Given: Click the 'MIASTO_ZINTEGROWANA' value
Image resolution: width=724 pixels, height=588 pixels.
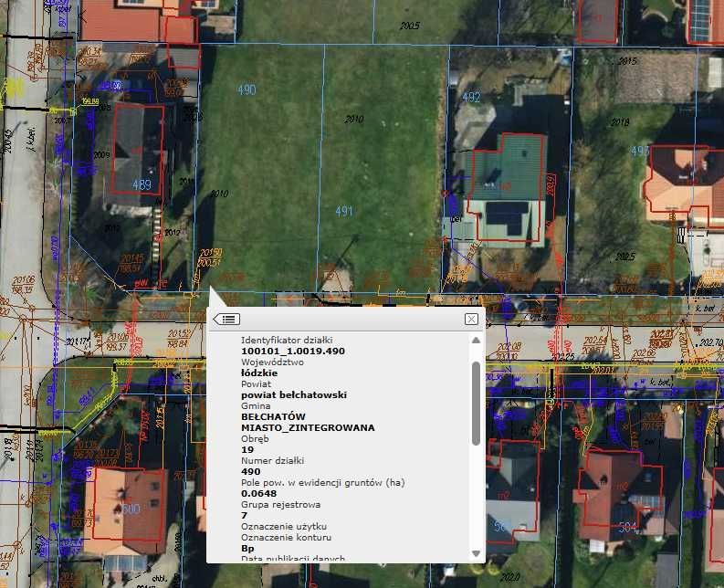Looking at the screenshot, I should point(308,427).
